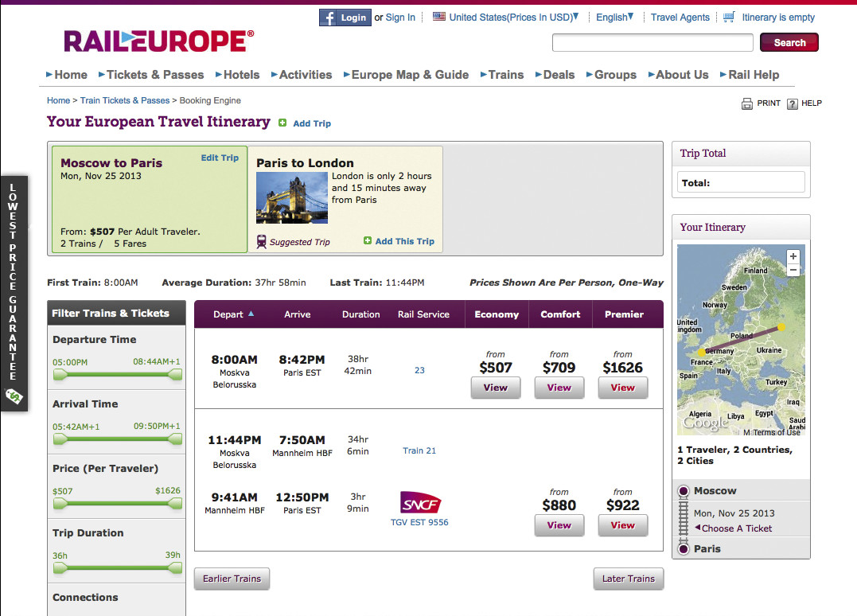
Task: Click the Departure Time slider left handle
Action: 56,375
